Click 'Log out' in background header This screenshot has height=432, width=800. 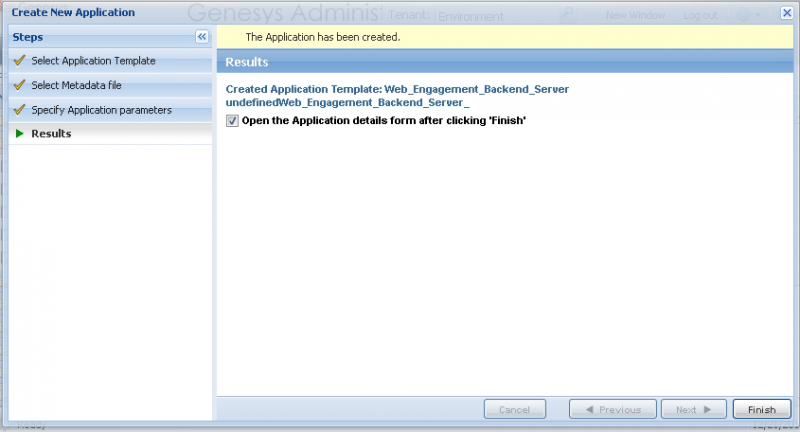point(700,16)
